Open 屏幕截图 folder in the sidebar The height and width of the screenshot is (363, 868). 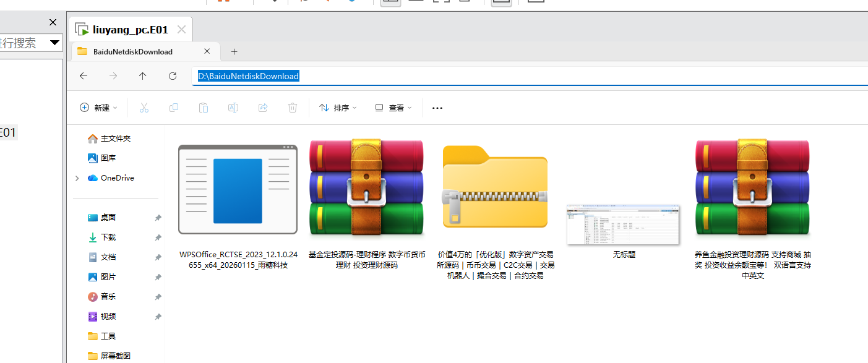click(x=109, y=356)
